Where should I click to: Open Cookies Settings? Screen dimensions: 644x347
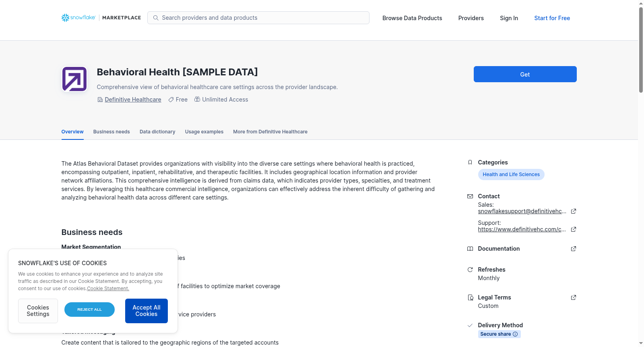point(38,311)
